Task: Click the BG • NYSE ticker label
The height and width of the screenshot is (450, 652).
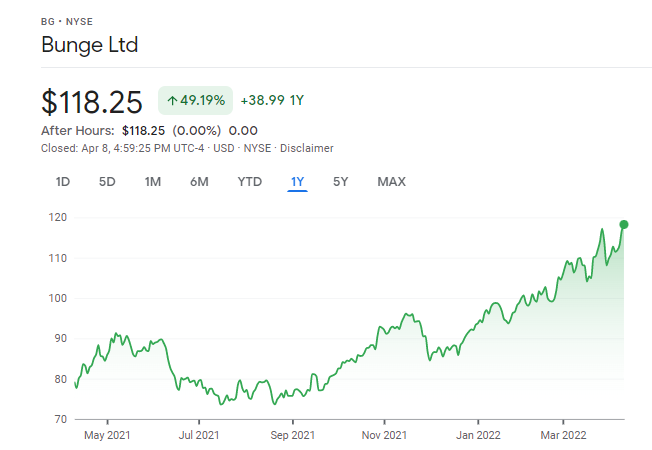Action: 67,22
